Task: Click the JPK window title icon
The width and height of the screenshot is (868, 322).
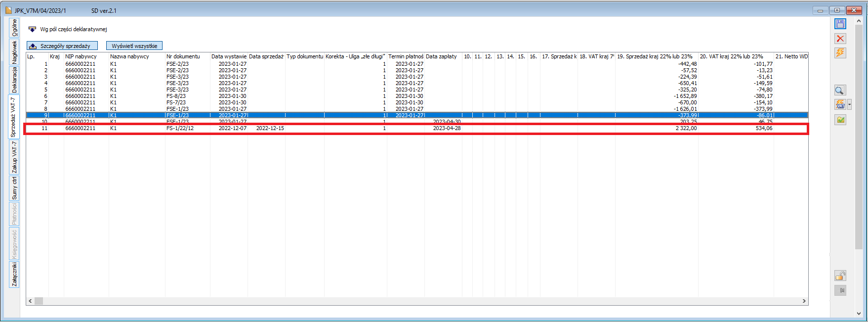Action: [8, 10]
